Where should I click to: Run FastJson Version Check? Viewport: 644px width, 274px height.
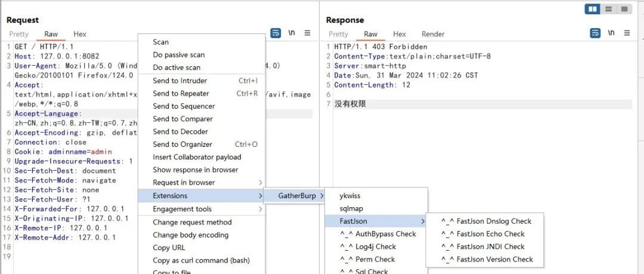click(x=485, y=260)
